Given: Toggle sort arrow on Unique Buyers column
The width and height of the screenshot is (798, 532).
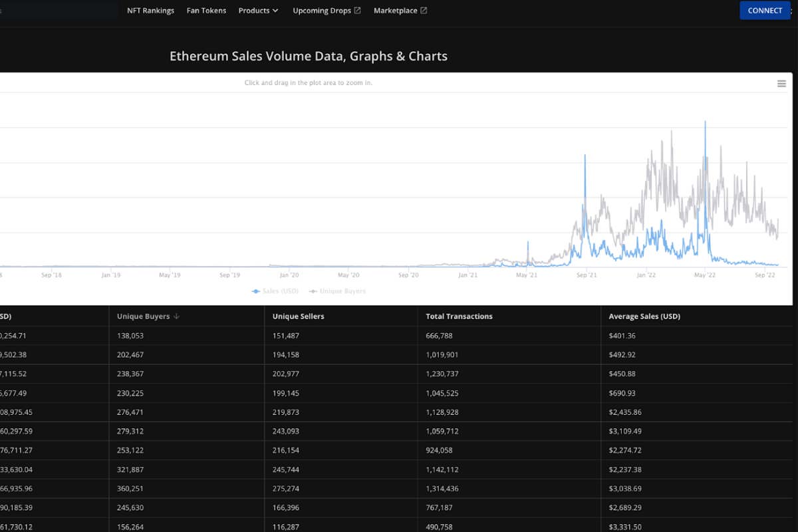Looking at the screenshot, I should coord(176,317).
